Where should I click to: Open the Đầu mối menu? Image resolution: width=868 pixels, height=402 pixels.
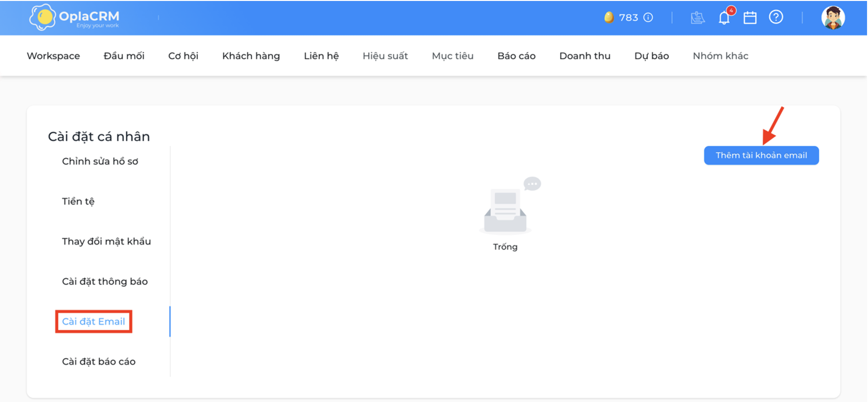coord(124,56)
